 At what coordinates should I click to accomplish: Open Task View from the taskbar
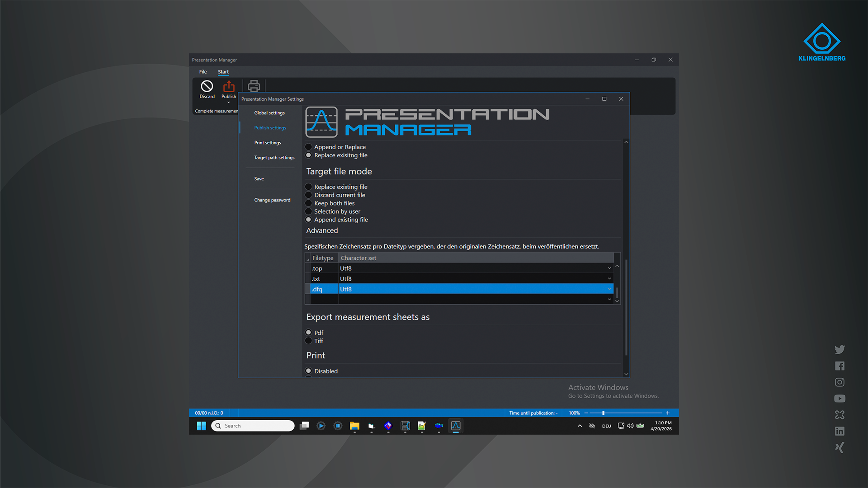[x=304, y=426]
